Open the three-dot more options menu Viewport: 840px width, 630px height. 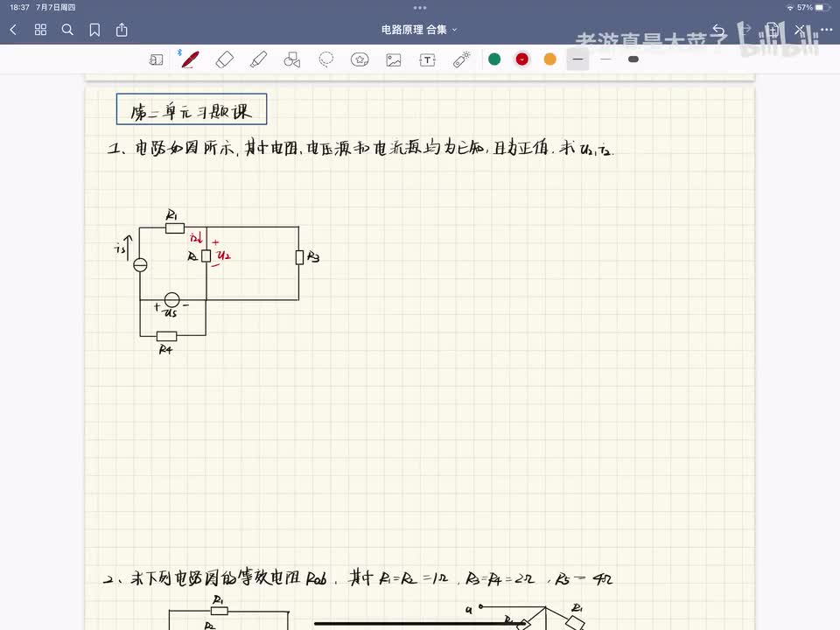point(826,30)
